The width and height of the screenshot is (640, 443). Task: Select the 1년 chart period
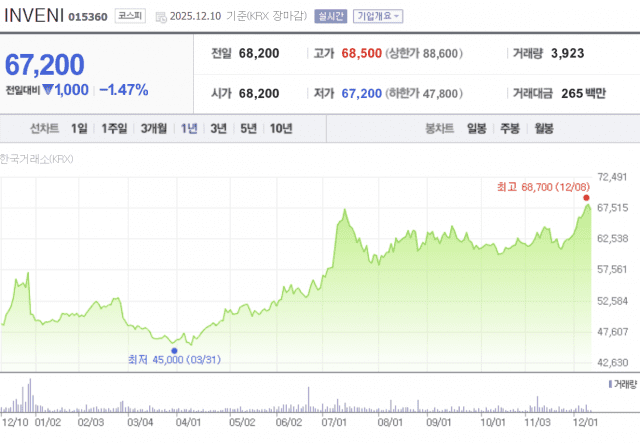pos(188,128)
